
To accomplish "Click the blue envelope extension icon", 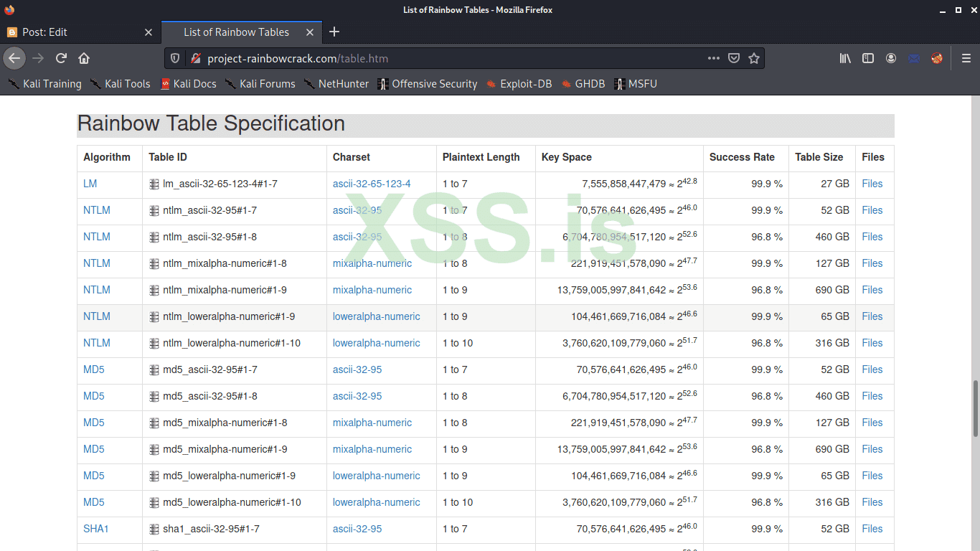I will click(913, 59).
